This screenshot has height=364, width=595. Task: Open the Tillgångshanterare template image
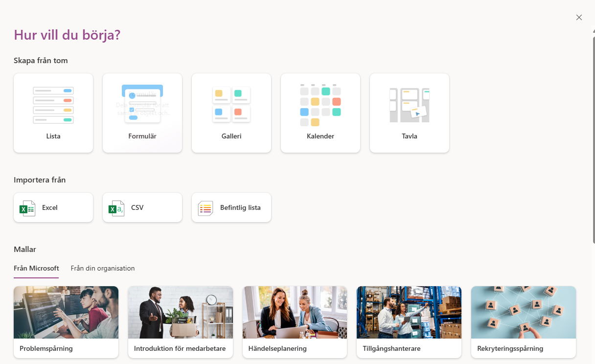coord(409,312)
